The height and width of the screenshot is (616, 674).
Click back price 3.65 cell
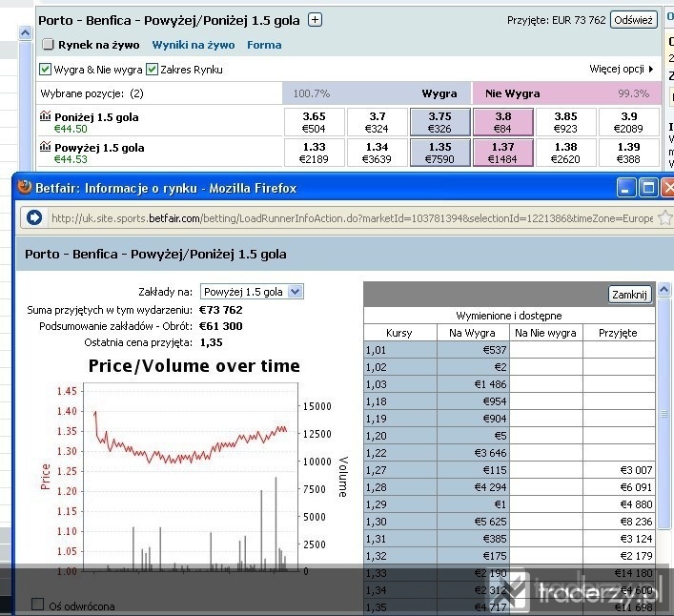315,122
